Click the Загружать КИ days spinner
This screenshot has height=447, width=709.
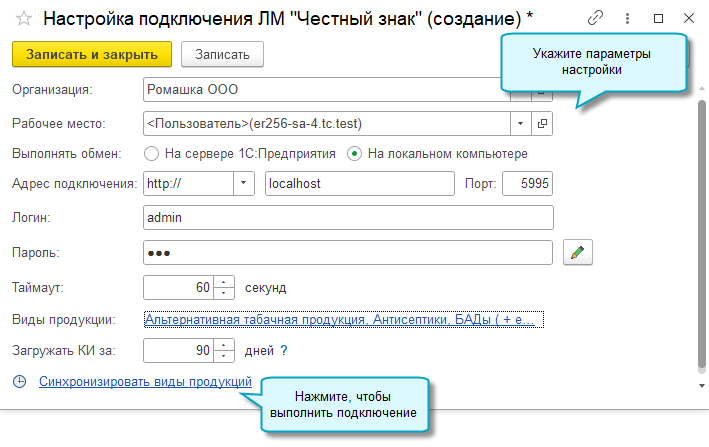(x=225, y=350)
